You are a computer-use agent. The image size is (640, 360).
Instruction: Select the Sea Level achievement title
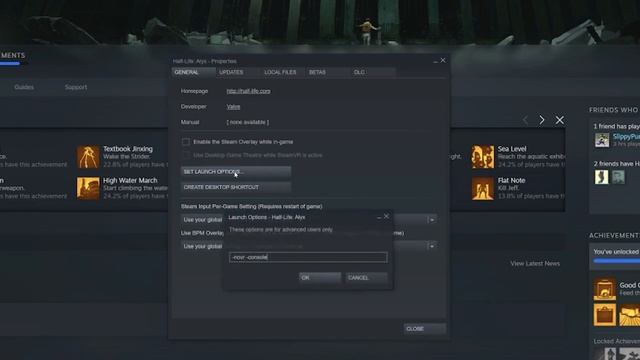pos(512,149)
